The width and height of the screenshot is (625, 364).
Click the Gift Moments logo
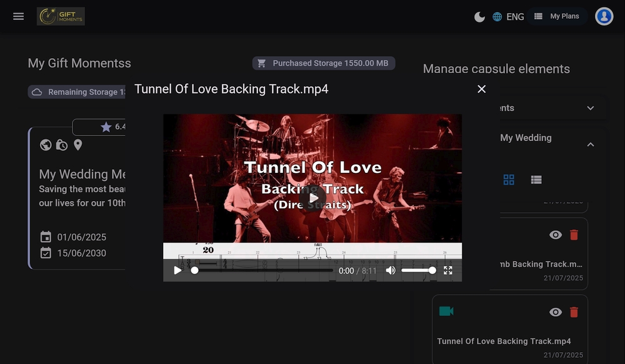(61, 16)
